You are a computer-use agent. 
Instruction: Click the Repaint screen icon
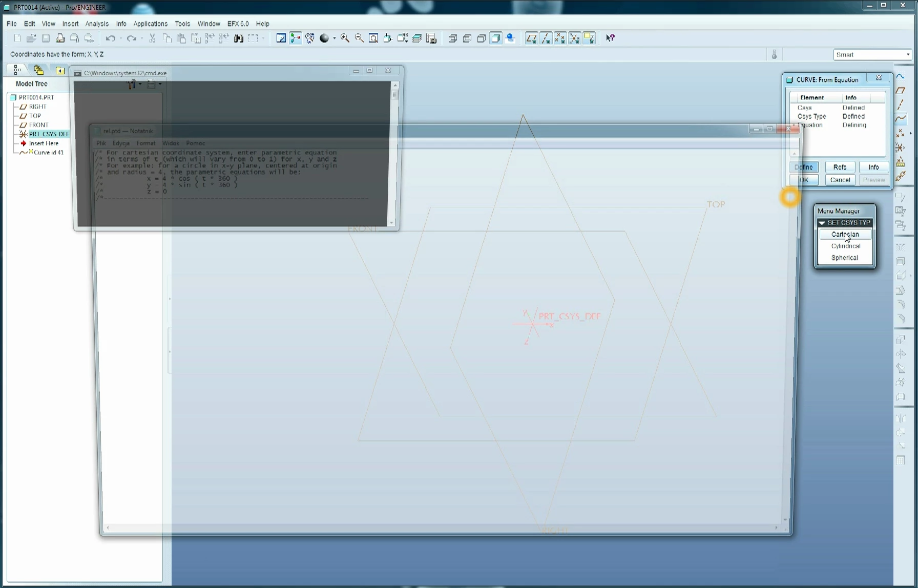pyautogui.click(x=281, y=38)
